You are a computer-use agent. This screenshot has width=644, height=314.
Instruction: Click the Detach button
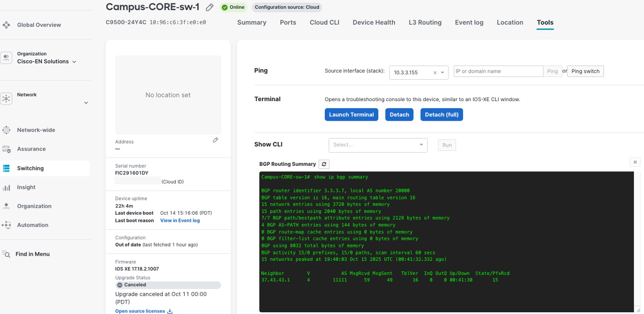(399, 115)
